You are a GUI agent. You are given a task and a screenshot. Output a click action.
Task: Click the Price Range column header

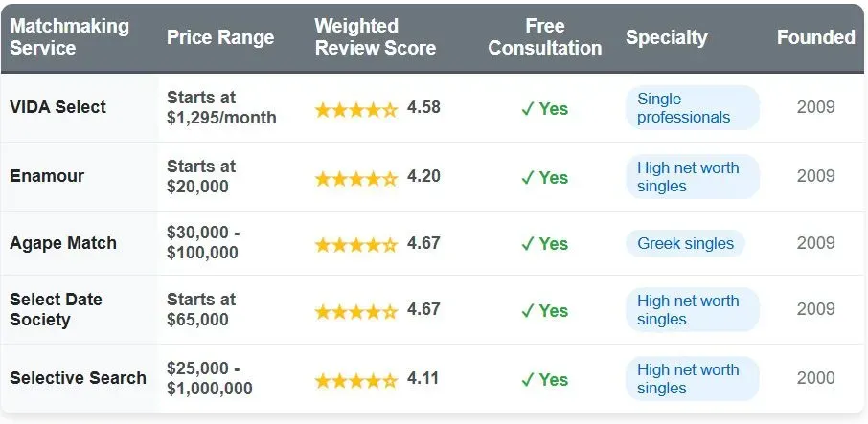[x=220, y=38]
